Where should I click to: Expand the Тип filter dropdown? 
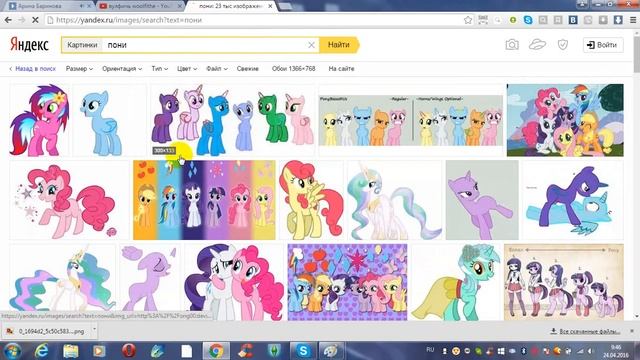pyautogui.click(x=160, y=69)
